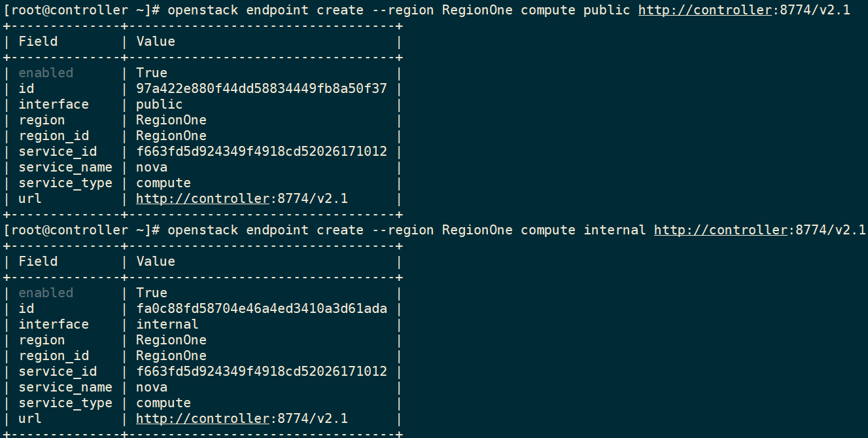Click the service_id value in second table
The image size is (868, 438).
coord(262,371)
